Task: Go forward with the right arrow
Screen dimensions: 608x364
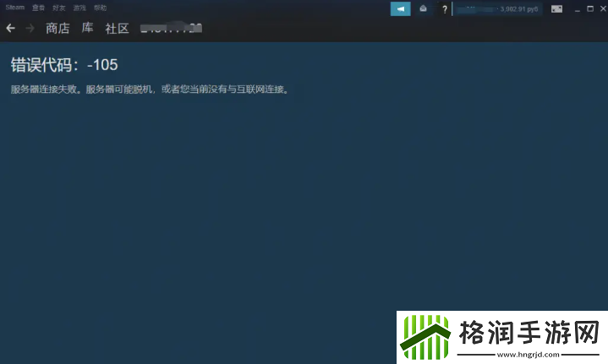Action: (x=30, y=28)
